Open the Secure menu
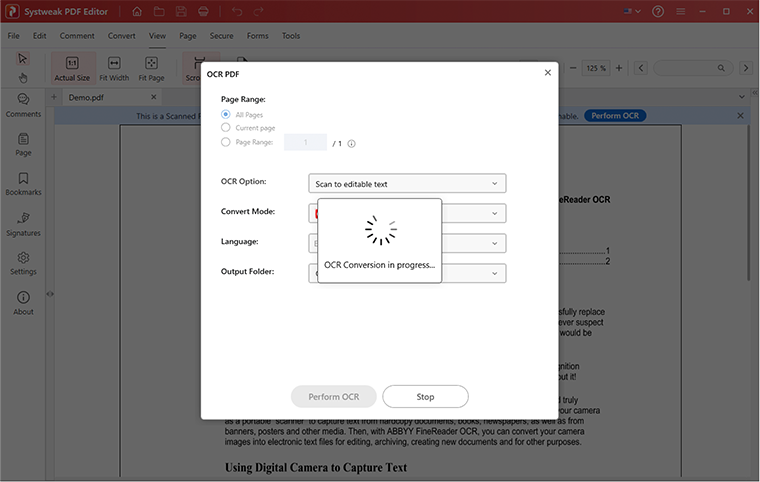The height and width of the screenshot is (482, 760). 222,36
